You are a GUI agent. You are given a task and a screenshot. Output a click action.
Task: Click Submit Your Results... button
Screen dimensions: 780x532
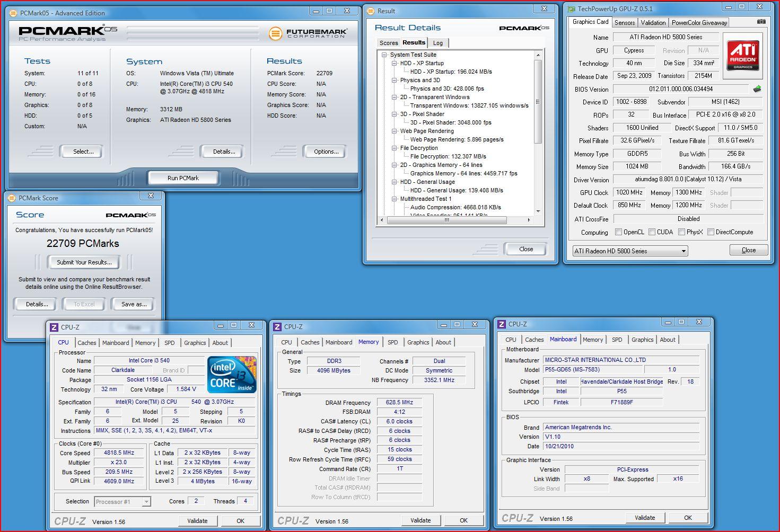tap(84, 262)
